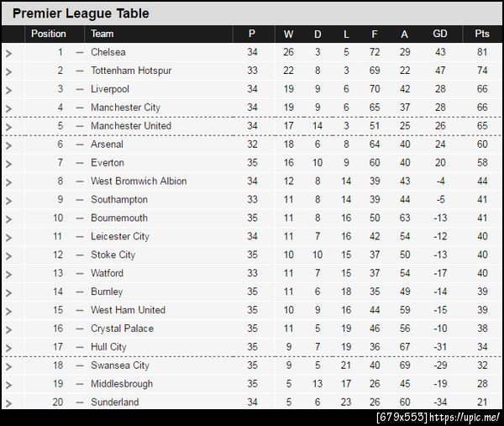The image size is (504, 426).
Task: Open the West Bromwich Albion link
Action: pyautogui.click(x=139, y=181)
